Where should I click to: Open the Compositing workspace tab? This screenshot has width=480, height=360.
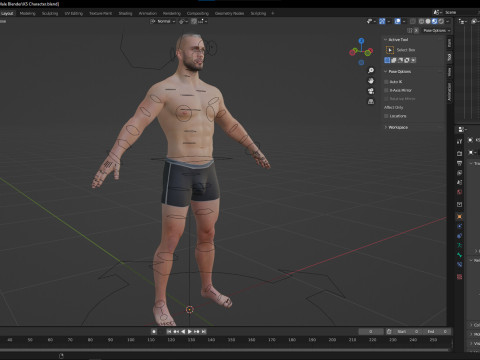(198, 13)
